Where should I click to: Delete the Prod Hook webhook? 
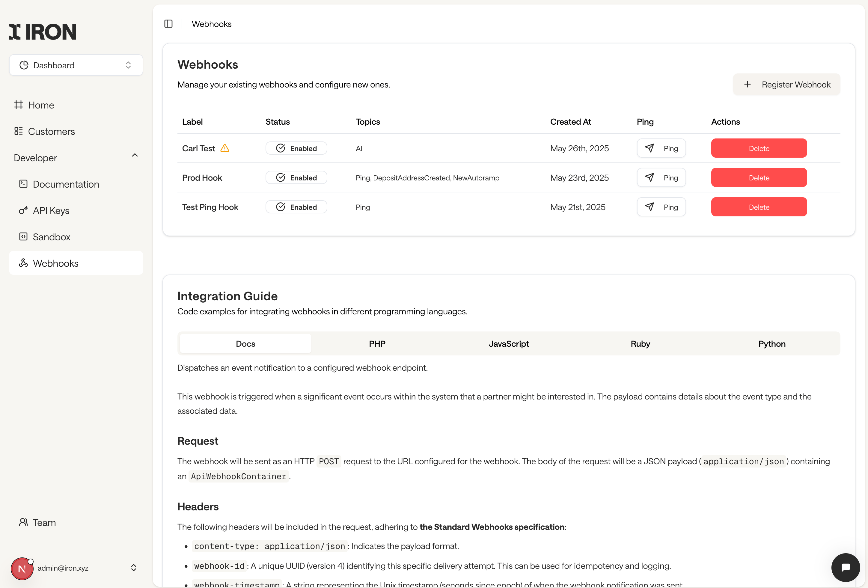pyautogui.click(x=759, y=178)
